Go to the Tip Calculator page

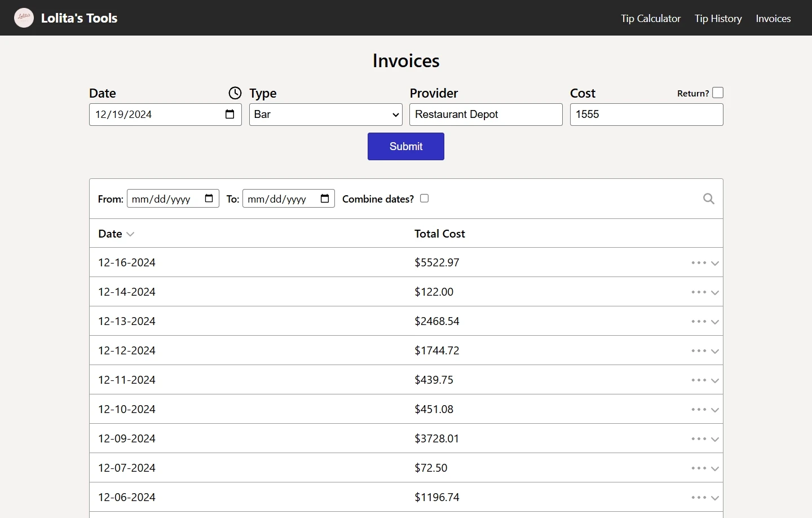click(650, 18)
